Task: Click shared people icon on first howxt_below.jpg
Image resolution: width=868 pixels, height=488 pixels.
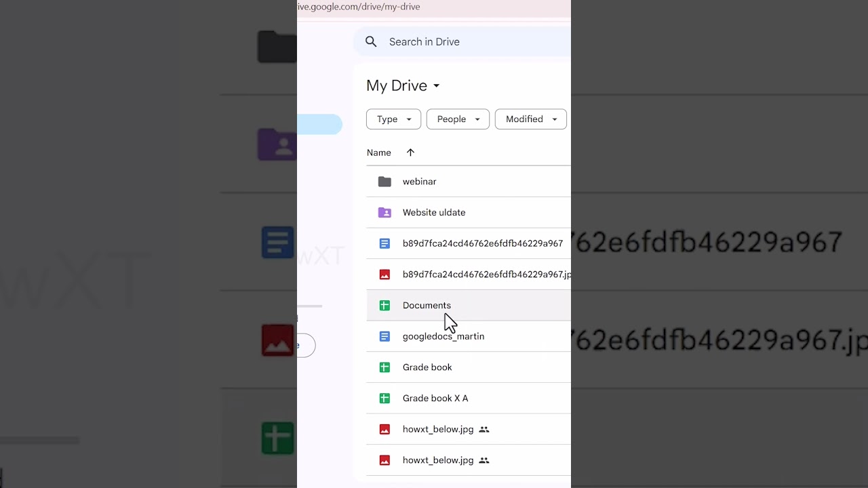Action: 484,429
